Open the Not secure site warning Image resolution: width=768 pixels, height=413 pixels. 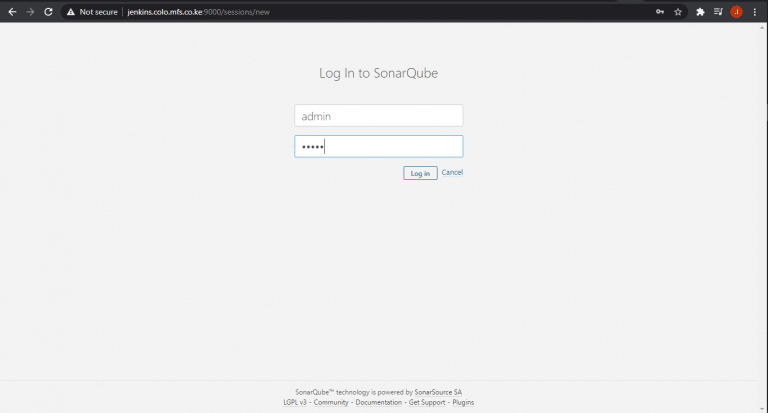coord(92,12)
